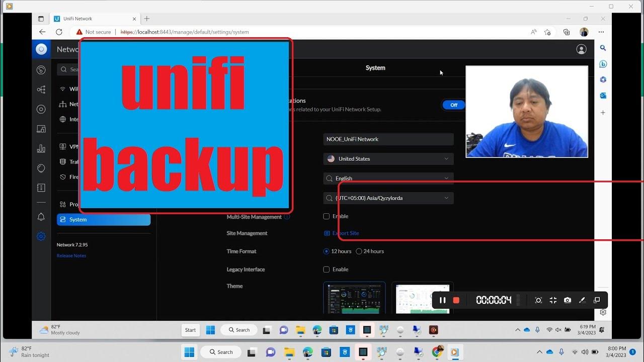
Task: Open the system log list icon
Action: tap(41, 188)
